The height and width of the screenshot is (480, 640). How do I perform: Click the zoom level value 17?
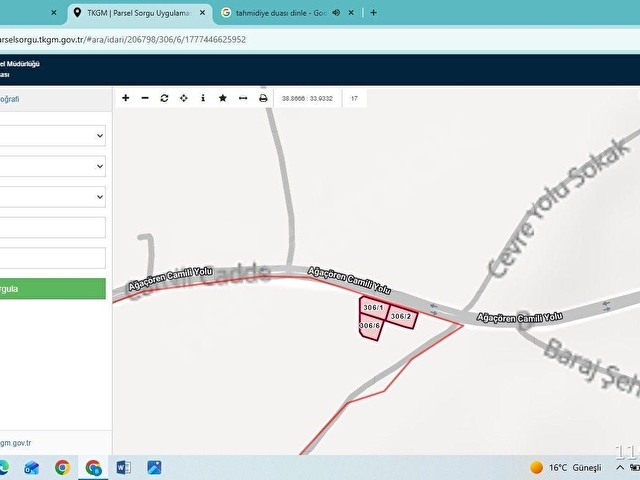[354, 98]
